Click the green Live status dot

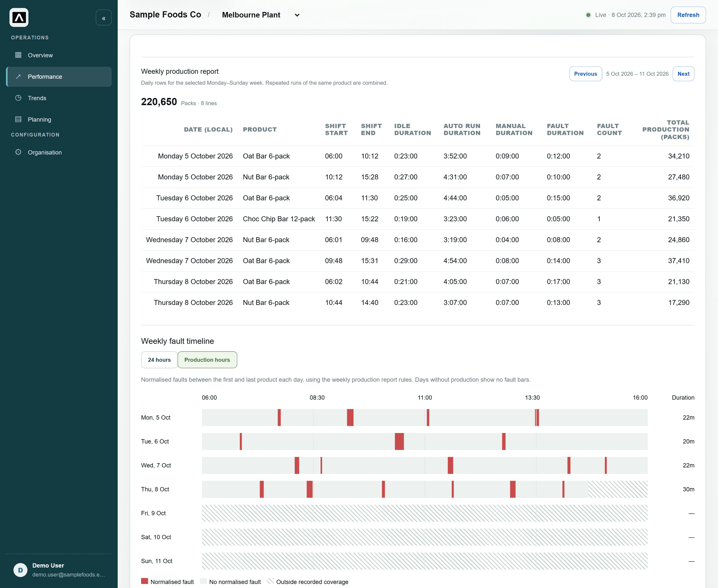click(x=588, y=15)
